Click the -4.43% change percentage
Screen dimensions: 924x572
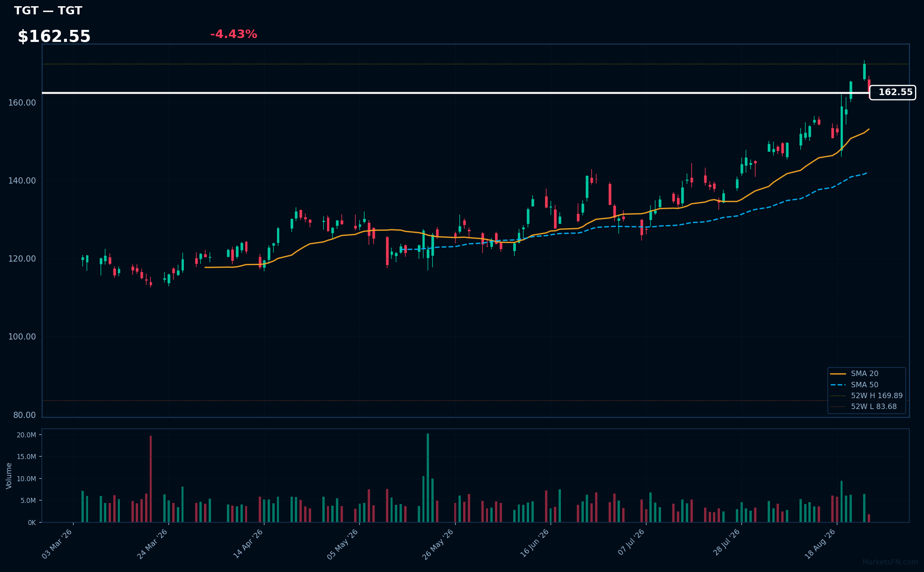click(x=234, y=34)
